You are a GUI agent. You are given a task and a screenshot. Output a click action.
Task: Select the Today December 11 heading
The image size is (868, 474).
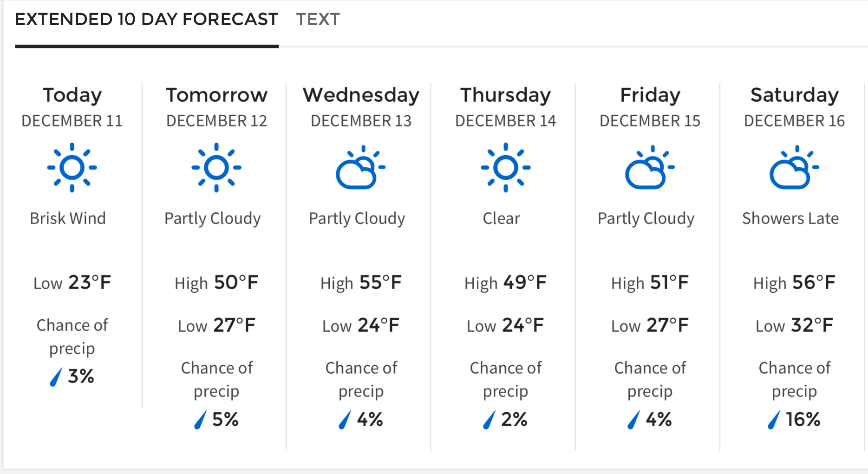click(x=72, y=107)
